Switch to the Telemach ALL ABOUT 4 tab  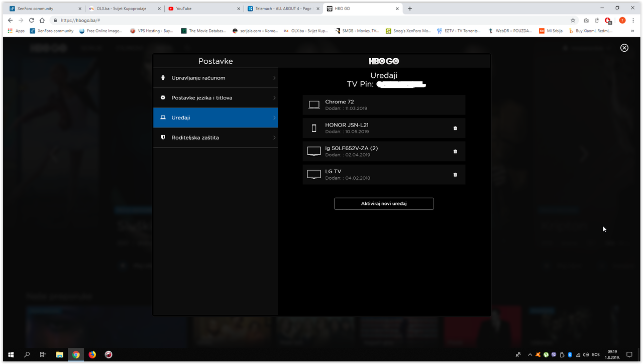283,9
